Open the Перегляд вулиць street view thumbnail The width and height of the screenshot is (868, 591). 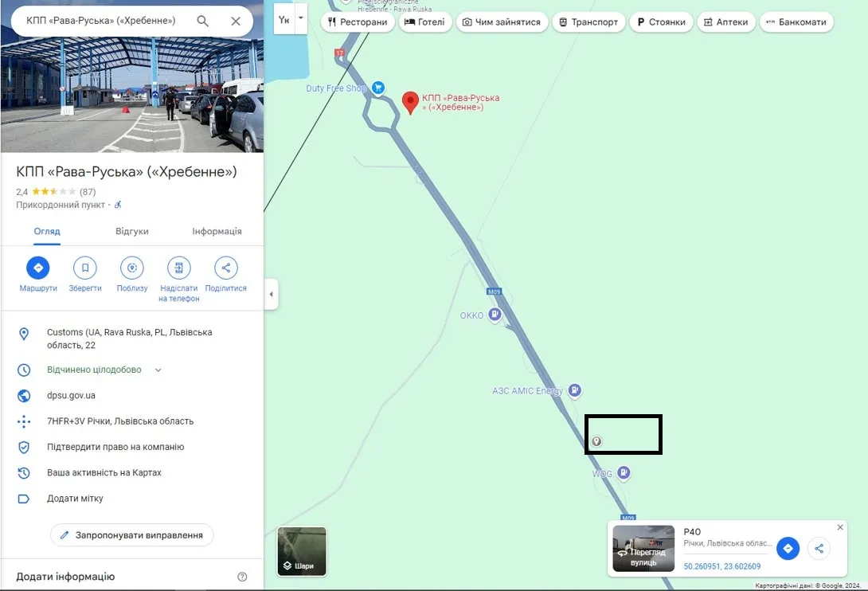(643, 548)
